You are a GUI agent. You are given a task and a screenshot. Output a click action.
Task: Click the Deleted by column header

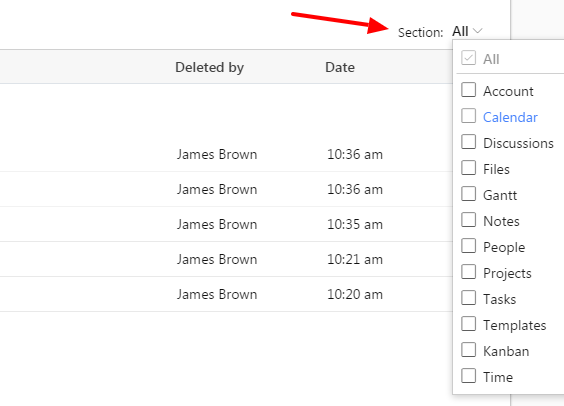click(209, 67)
